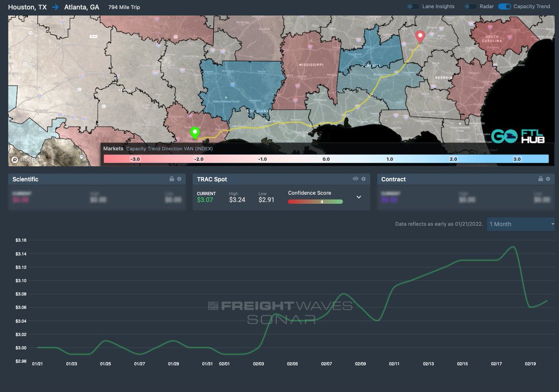Open the info icon on Scientific panel
The height and width of the screenshot is (392, 559).
(179, 179)
